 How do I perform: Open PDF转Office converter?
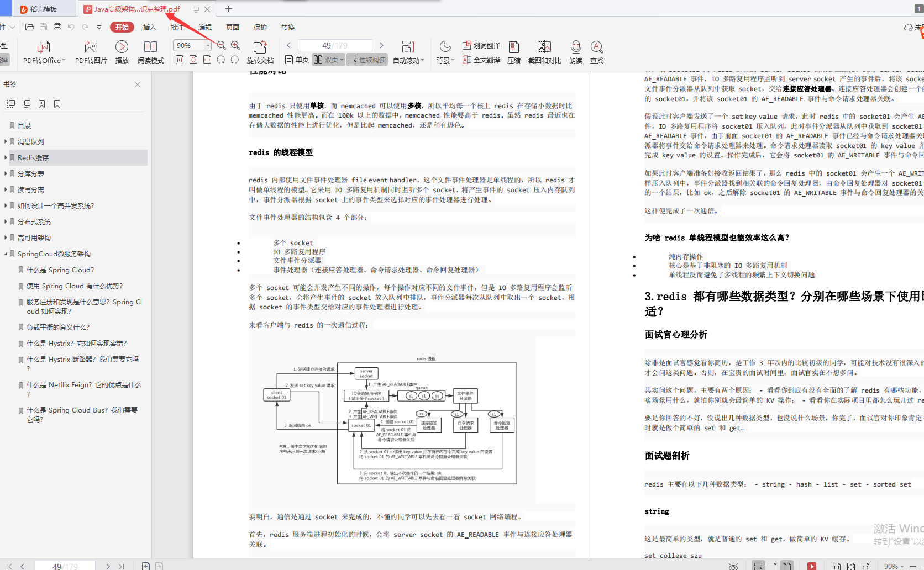[44, 52]
